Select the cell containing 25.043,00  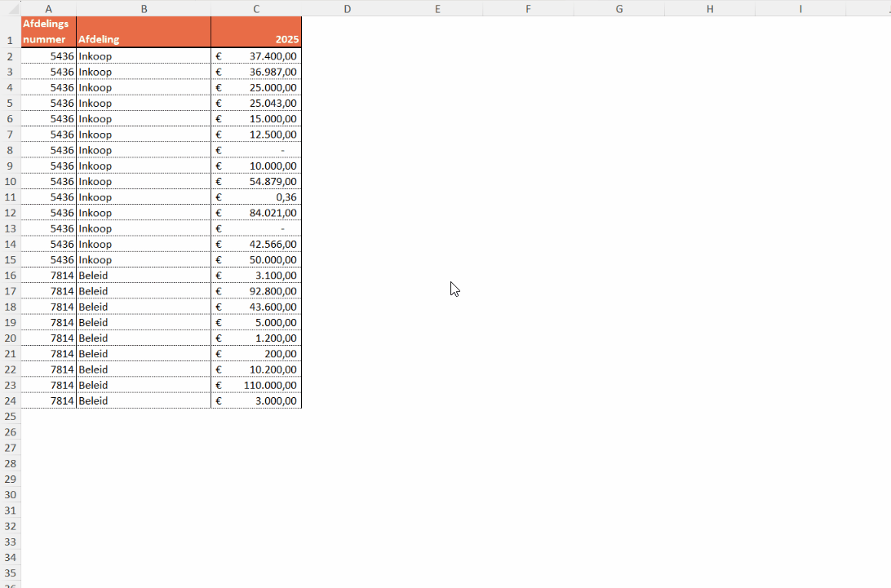[x=256, y=103]
